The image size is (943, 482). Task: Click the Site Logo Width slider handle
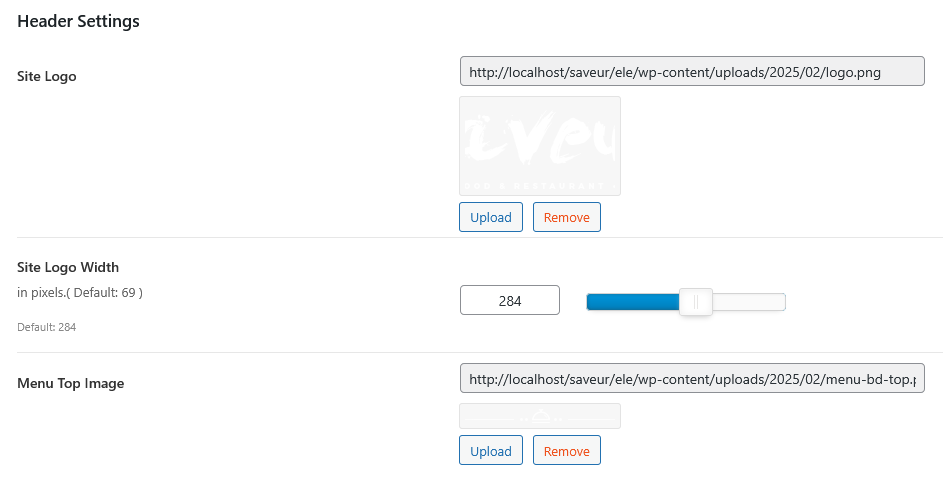[x=695, y=302]
